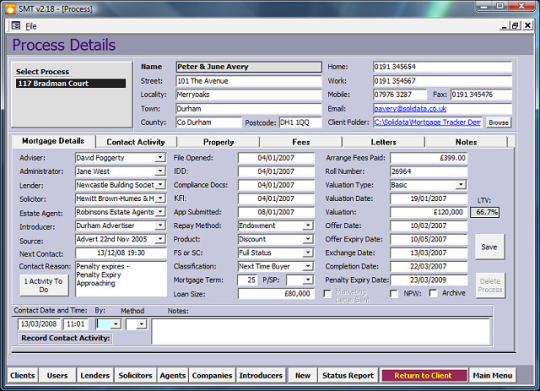Viewport: 540px width, 391px height.
Task: Click the Penalty Expiry Date field
Action: pos(428,280)
